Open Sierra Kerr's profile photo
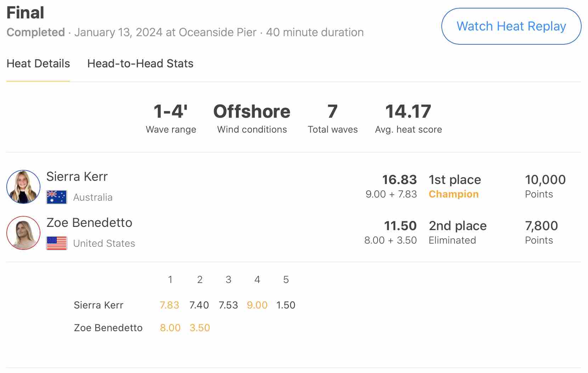Screen dimensions: 588x373 click(23, 187)
